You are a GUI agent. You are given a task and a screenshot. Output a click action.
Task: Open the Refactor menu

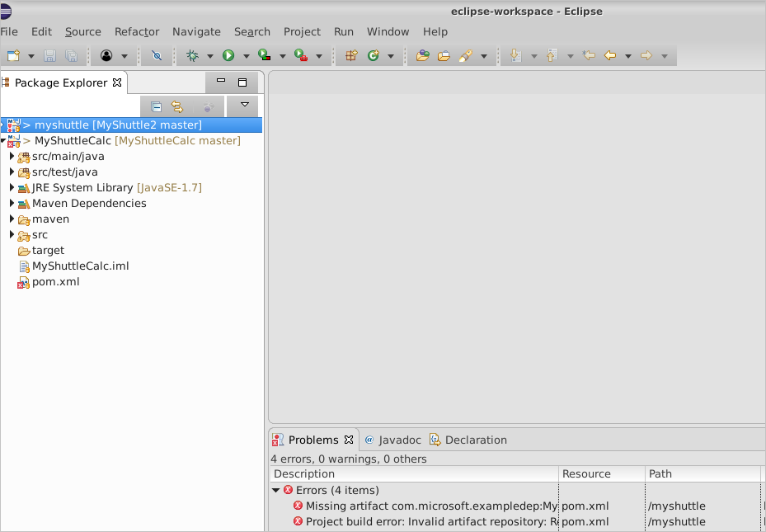[x=136, y=31]
